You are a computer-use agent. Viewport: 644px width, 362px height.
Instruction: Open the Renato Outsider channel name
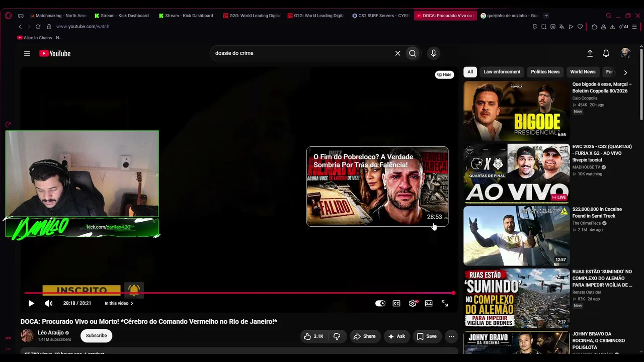click(587, 292)
